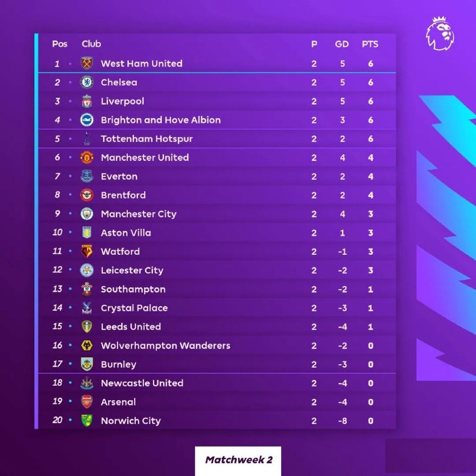Click the Brighton and Hove Albion badge
Viewport: 476px width, 476px height.
tap(87, 120)
